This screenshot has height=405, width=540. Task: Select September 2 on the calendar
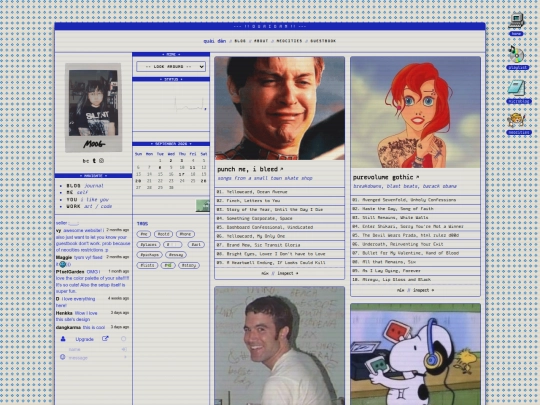(171, 161)
